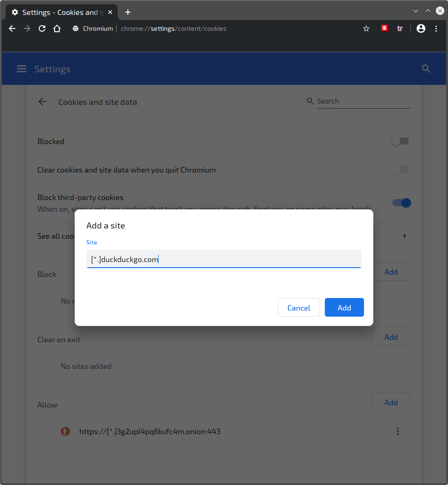Click Add button for Allow section
Screen dimensions: 448x485
391,402
